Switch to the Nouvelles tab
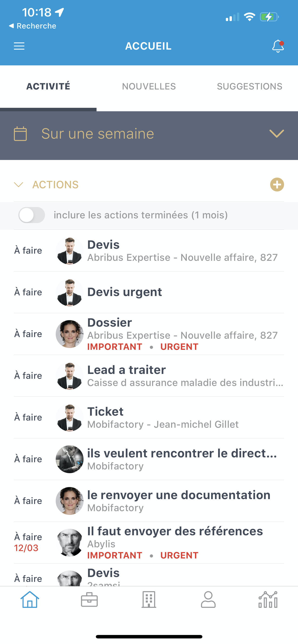 pyautogui.click(x=149, y=86)
